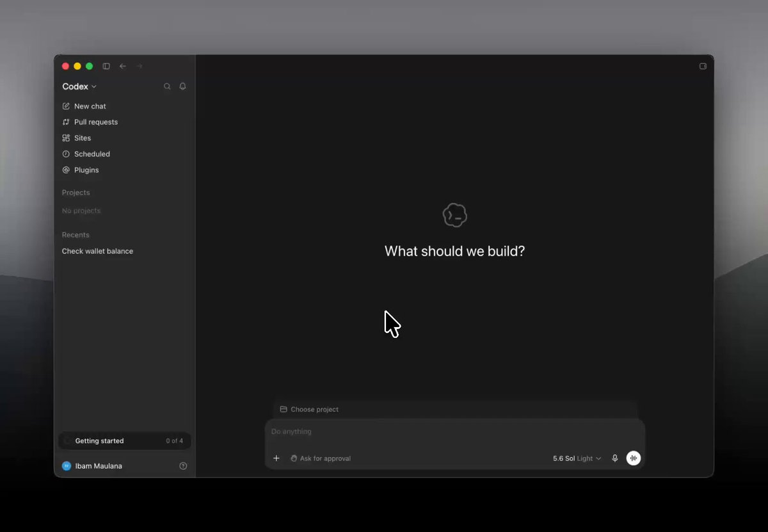Viewport: 768px width, 532px height.
Task: Open Sites section
Action: pyautogui.click(x=124, y=138)
